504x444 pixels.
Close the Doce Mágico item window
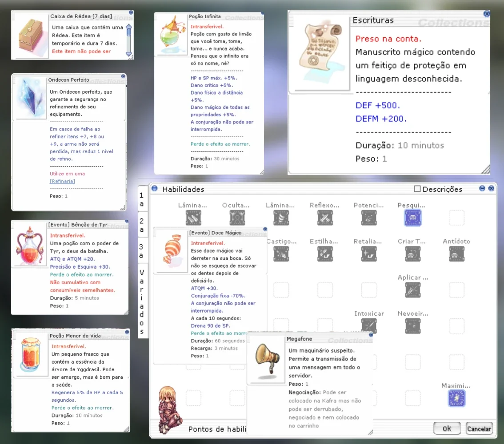265,229
